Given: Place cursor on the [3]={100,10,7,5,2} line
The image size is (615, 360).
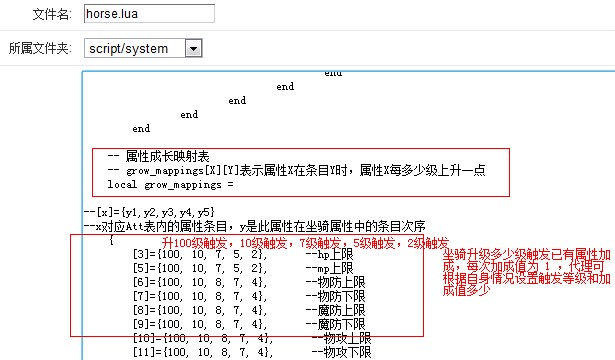Looking at the screenshot, I should [x=243, y=254].
